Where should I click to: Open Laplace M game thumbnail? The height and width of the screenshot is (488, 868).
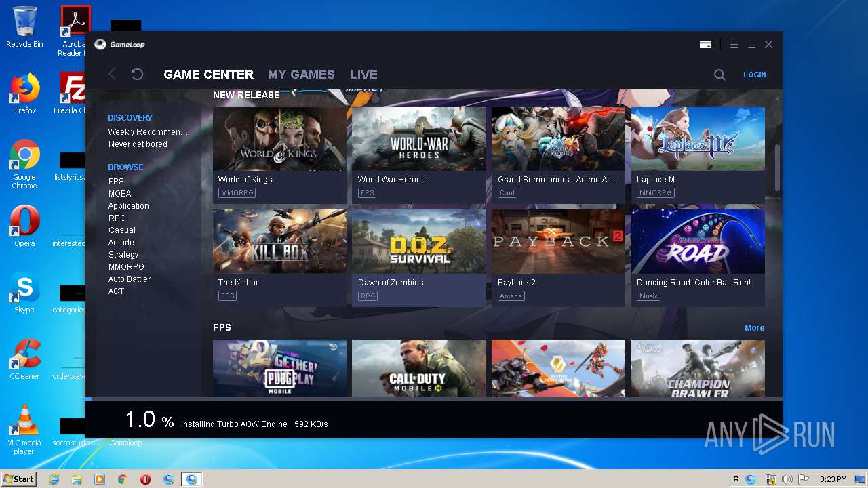point(698,138)
